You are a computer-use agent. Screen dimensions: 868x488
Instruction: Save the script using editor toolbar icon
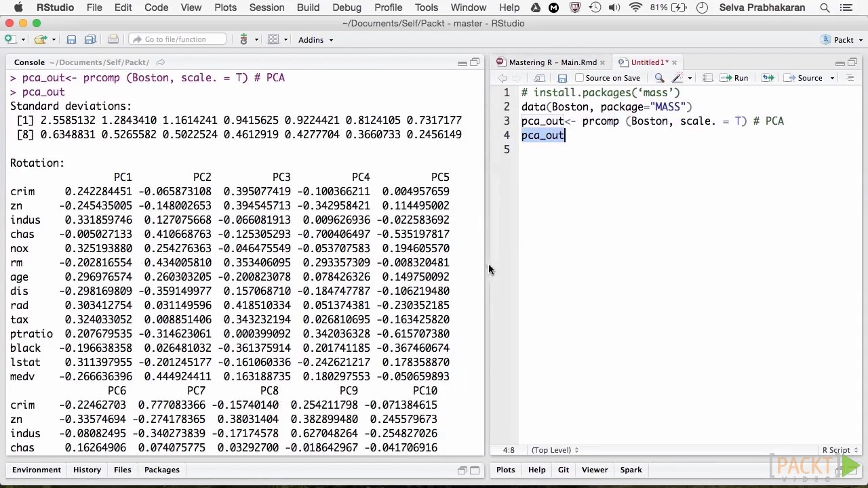pos(562,78)
